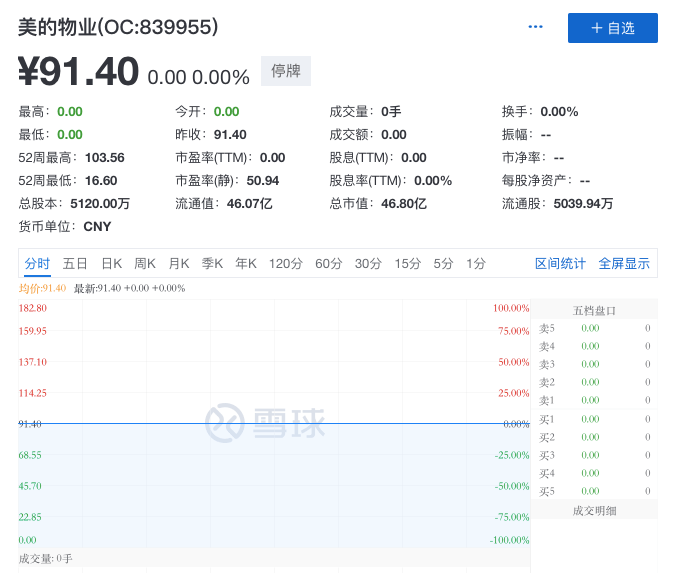This screenshot has height=573, width=680.
Task: Click the 总股本 value 5120.00万
Action: coord(100,203)
